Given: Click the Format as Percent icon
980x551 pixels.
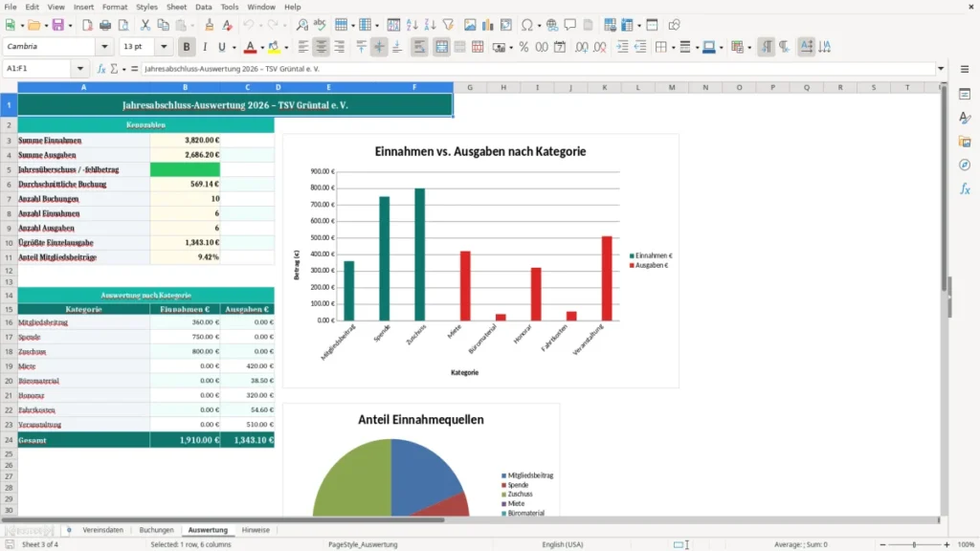Looking at the screenshot, I should (x=523, y=47).
